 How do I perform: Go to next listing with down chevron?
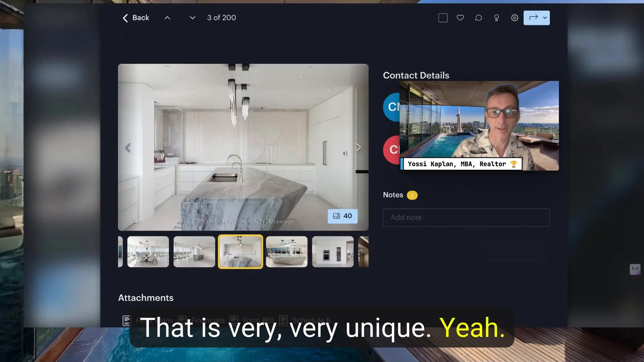click(x=193, y=18)
